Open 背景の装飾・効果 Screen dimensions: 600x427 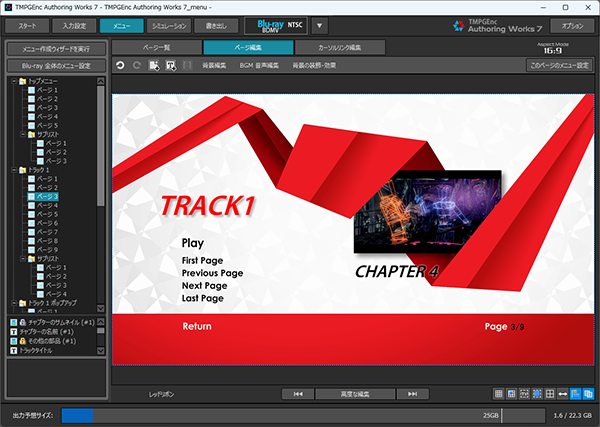[314, 65]
